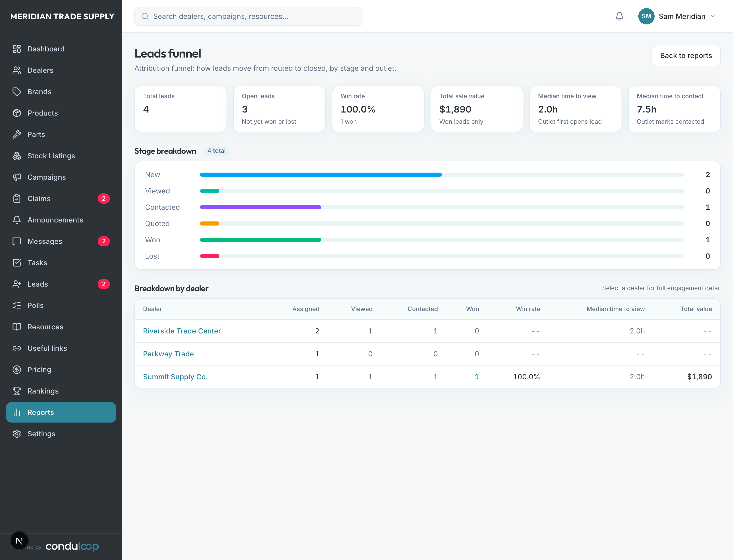This screenshot has height=560, width=733.
Task: Select Stock Listings in the sidebar
Action: point(61,156)
